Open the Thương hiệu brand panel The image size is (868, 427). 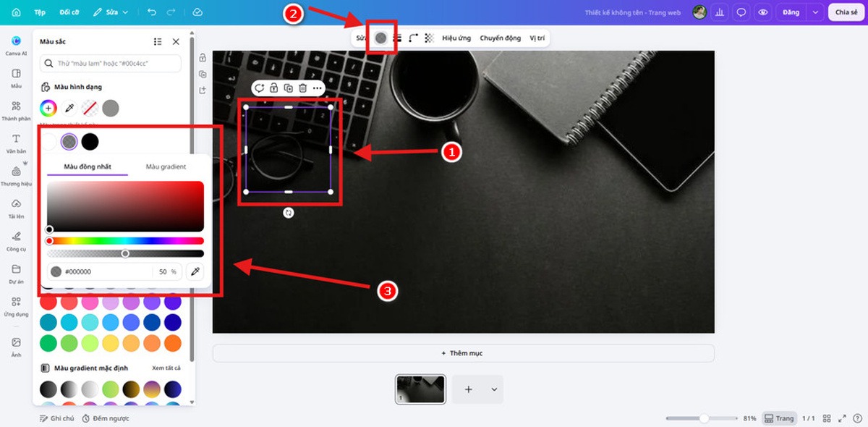click(x=16, y=176)
